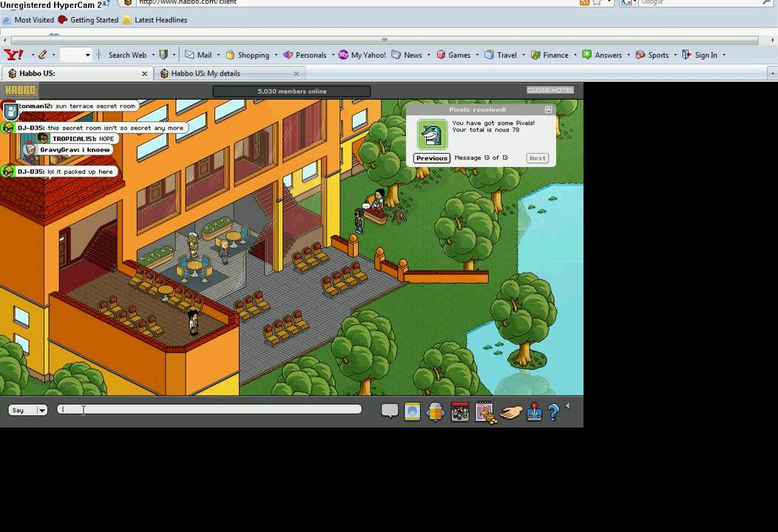Click the GravyGrav: i knoew chat bubble
The height and width of the screenshot is (532, 778).
coord(69,150)
